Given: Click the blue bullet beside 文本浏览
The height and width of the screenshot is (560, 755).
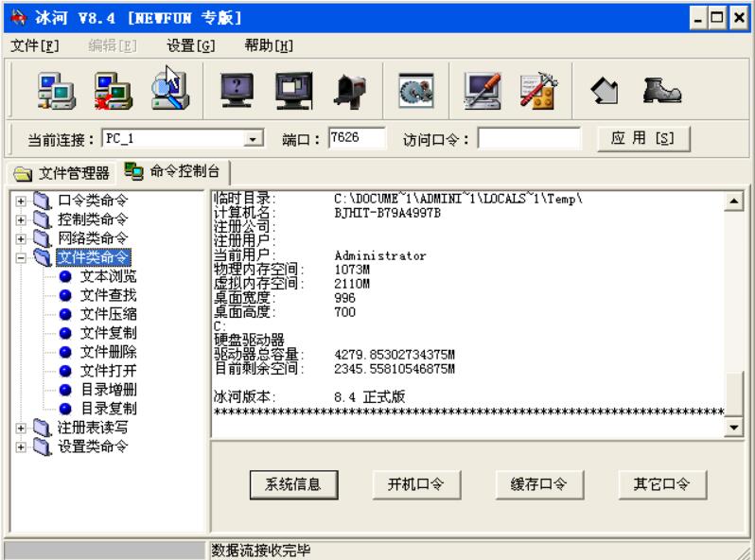Looking at the screenshot, I should click(x=65, y=276).
